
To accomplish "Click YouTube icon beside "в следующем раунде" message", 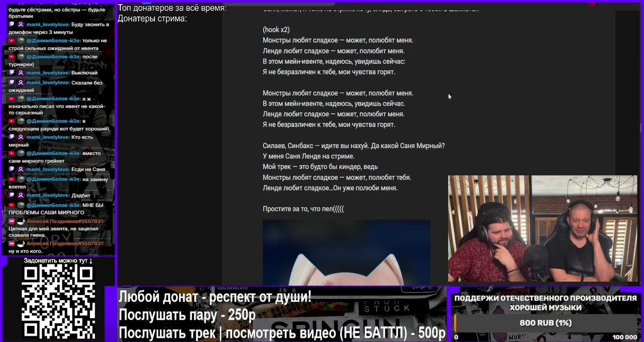I will [11, 121].
